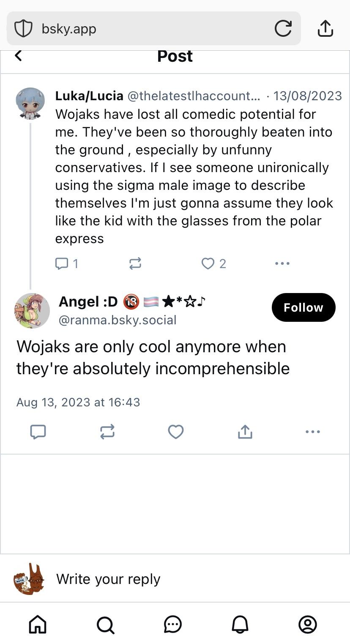The width and height of the screenshot is (350, 644).
Task: Open the Notifications bell tab
Action: [x=240, y=624]
